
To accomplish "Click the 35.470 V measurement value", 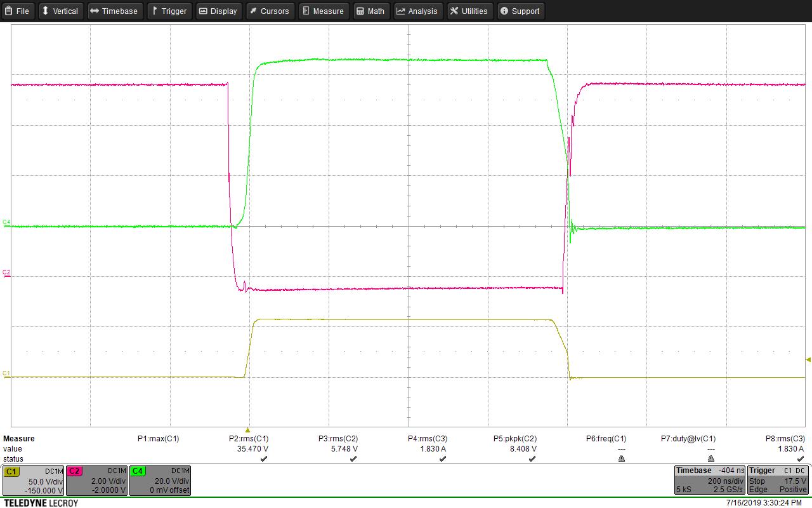I will 252,449.
